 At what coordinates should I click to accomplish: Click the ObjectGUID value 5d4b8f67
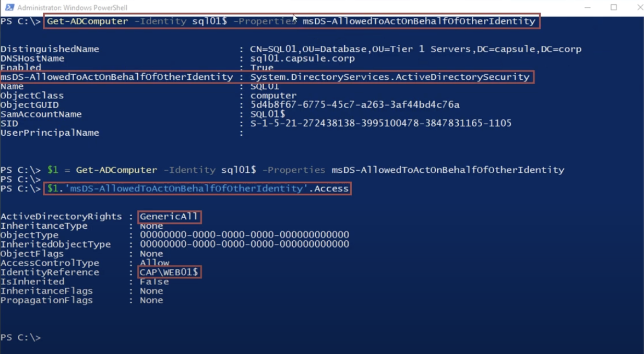355,105
